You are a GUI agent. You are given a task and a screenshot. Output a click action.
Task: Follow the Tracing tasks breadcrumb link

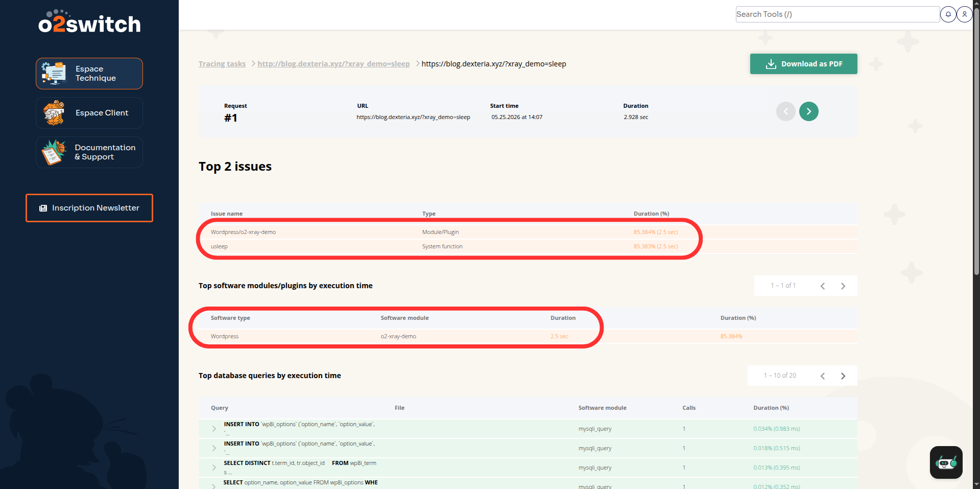pos(222,64)
